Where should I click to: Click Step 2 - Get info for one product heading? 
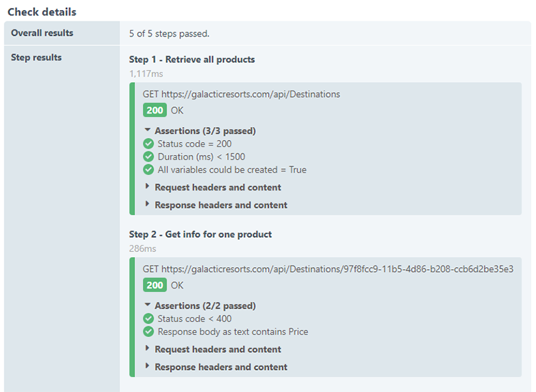tap(200, 234)
